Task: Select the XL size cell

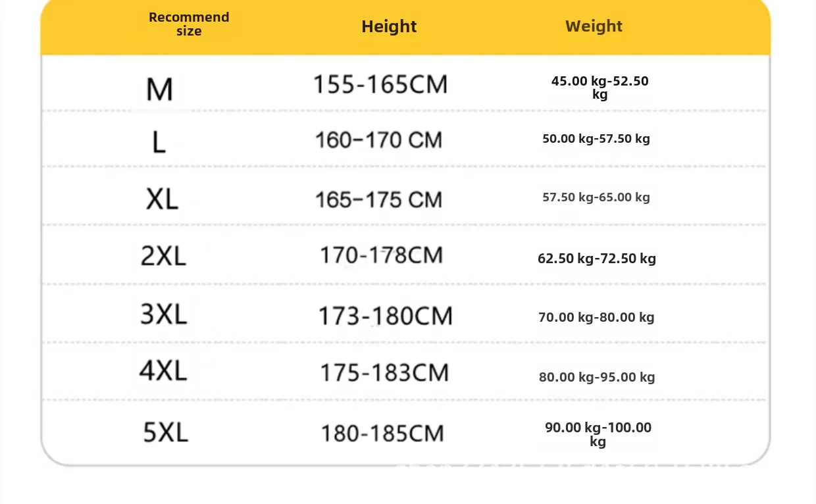Action: pos(162,199)
